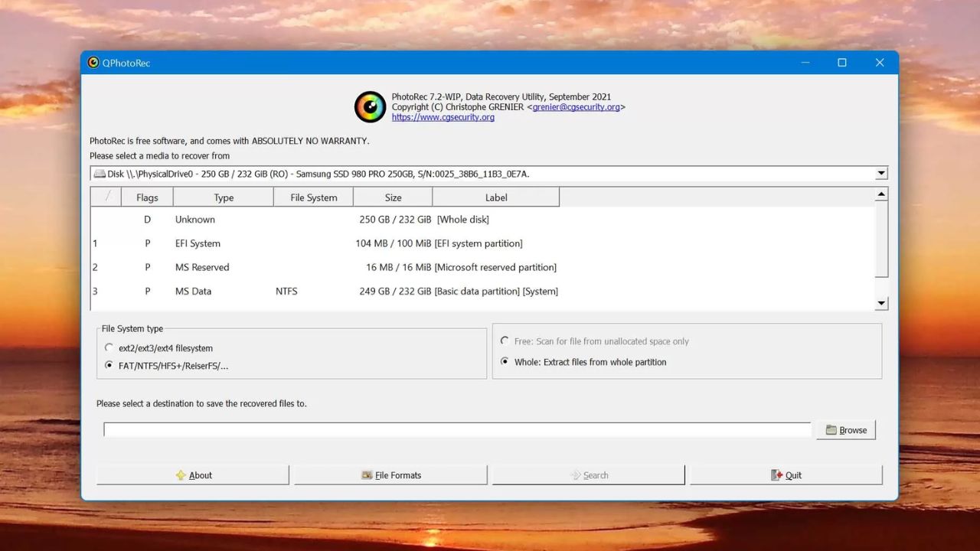Click the partition list scroll up arrow
980x551 pixels.
[881, 194]
